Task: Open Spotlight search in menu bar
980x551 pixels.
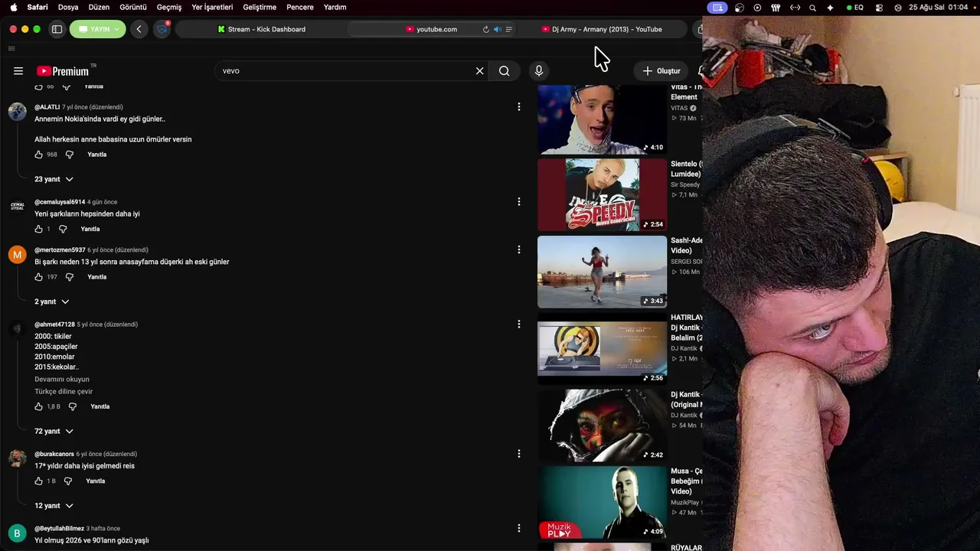Action: pos(812,7)
